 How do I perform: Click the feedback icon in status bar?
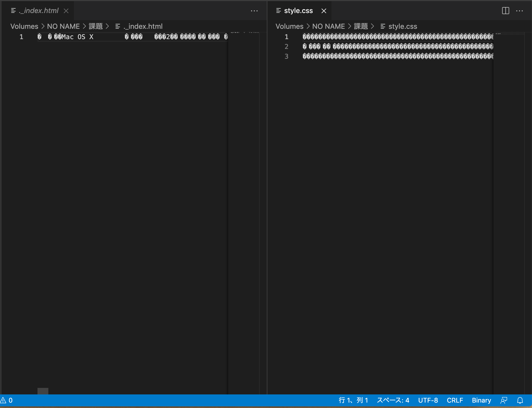(504, 400)
